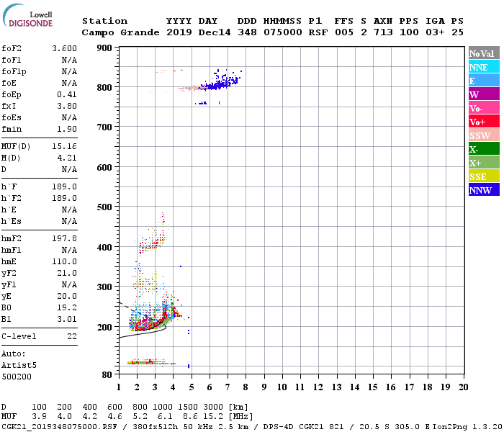Select the Vo- pink legend swatch
The width and height of the screenshot is (504, 432).
coord(484,108)
